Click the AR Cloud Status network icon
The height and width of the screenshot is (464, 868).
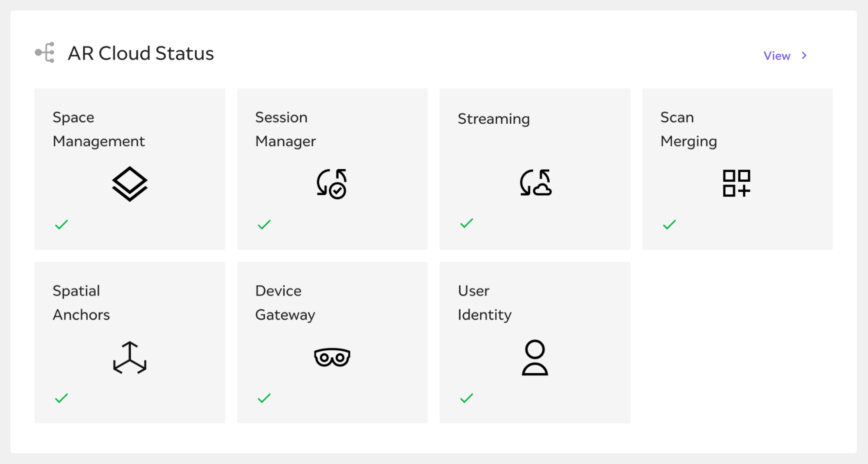pos(45,53)
